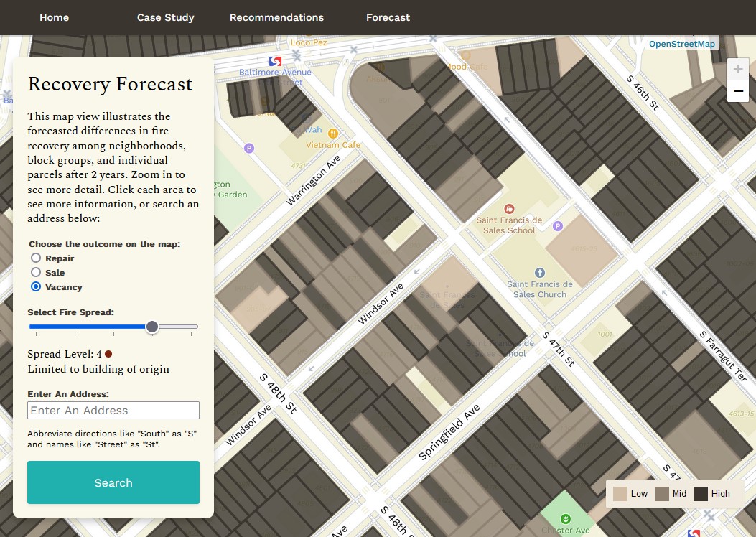Click the Loco Pez map label
756x537 pixels.
309,42
